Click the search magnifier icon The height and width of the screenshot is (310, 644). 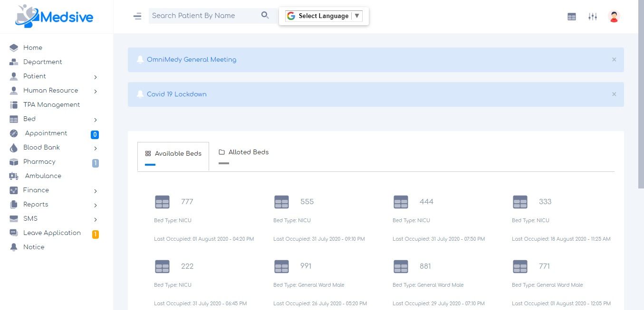265,16
